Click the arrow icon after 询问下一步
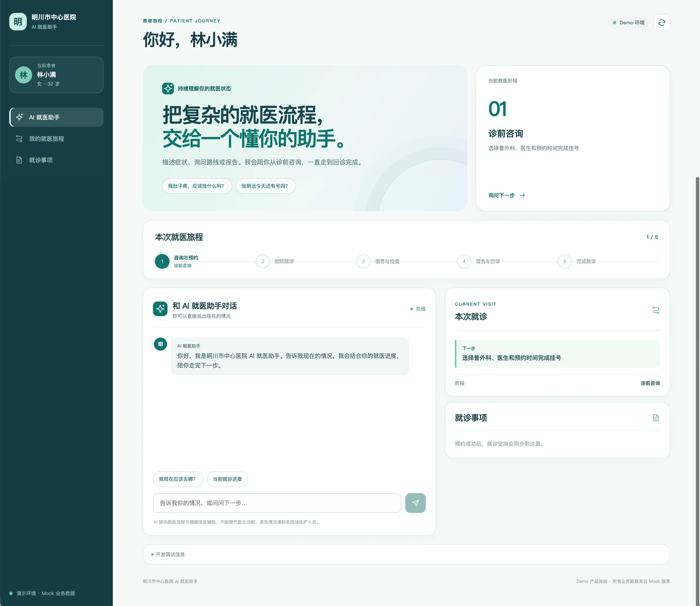Image resolution: width=700 pixels, height=606 pixels. (x=522, y=196)
